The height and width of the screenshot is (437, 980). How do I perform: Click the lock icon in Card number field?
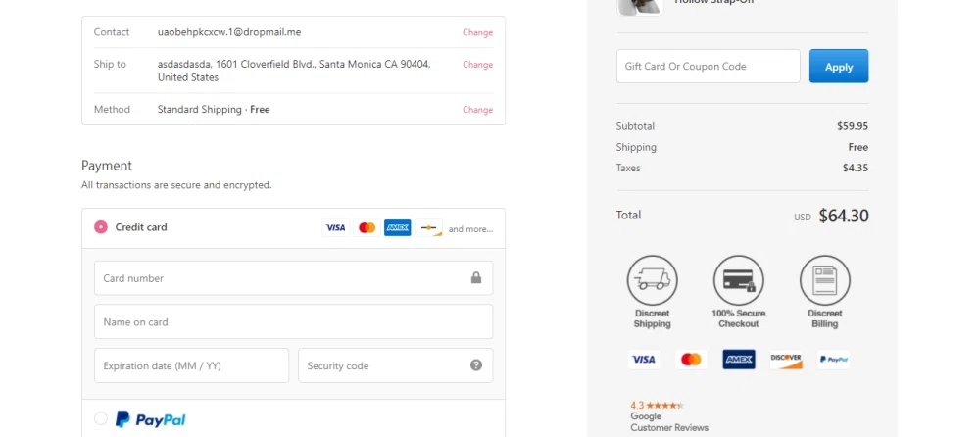pyautogui.click(x=476, y=277)
